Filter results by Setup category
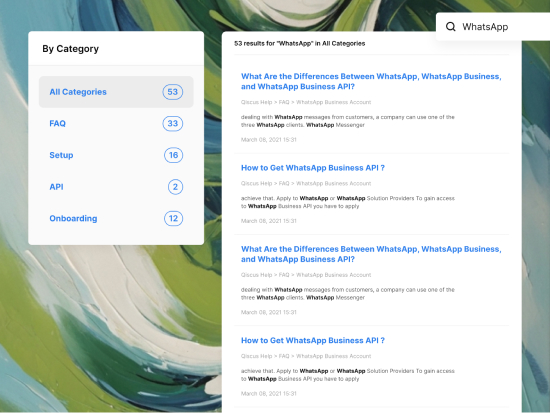The width and height of the screenshot is (550, 413). (x=116, y=155)
